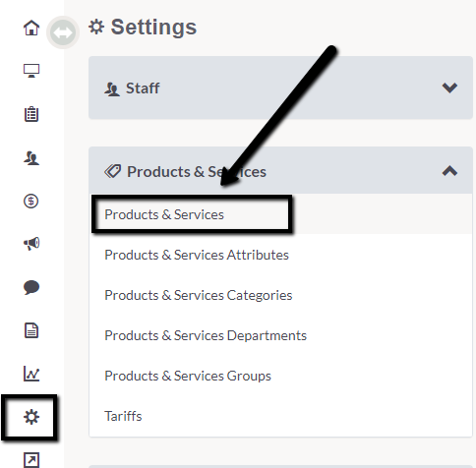This screenshot has height=468, width=476.
Task: Open Products & Services Attributes
Action: click(x=197, y=255)
